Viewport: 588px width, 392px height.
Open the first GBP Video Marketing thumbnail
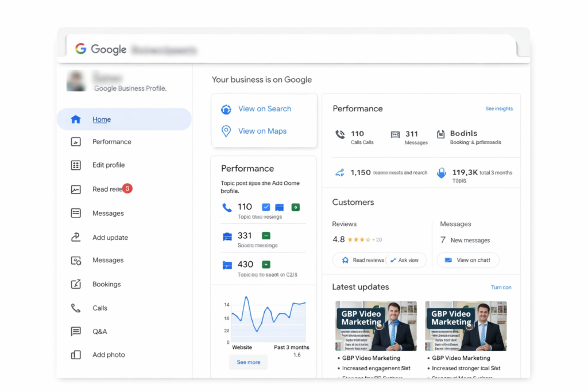pyautogui.click(x=376, y=325)
